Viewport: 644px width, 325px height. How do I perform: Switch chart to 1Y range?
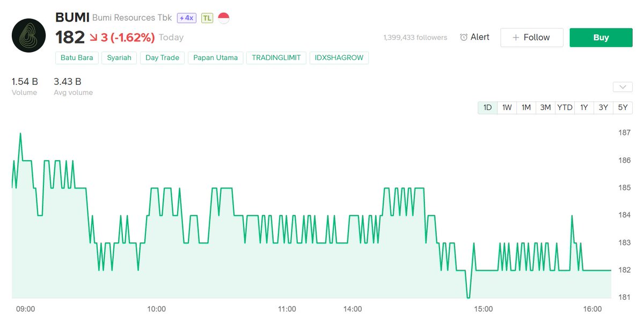tap(584, 107)
